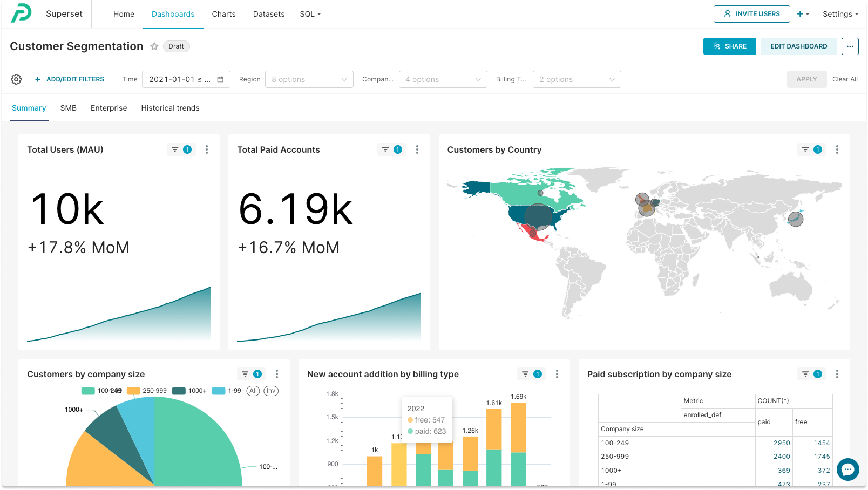
Task: Open the Historical trends tab
Action: (170, 108)
